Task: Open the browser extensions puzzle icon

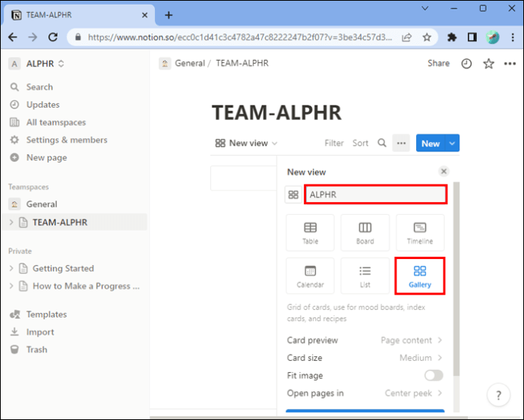Action: (452, 37)
